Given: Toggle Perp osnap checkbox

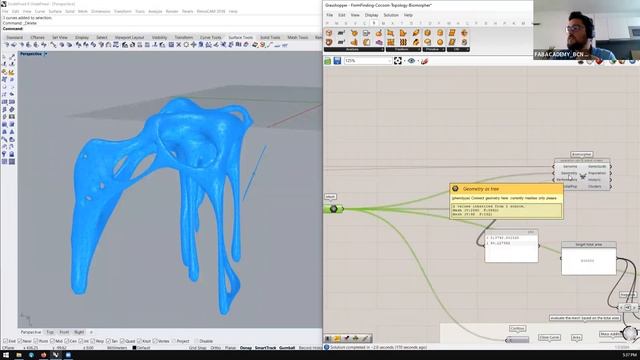Looking at the screenshot, I should (x=93, y=341).
